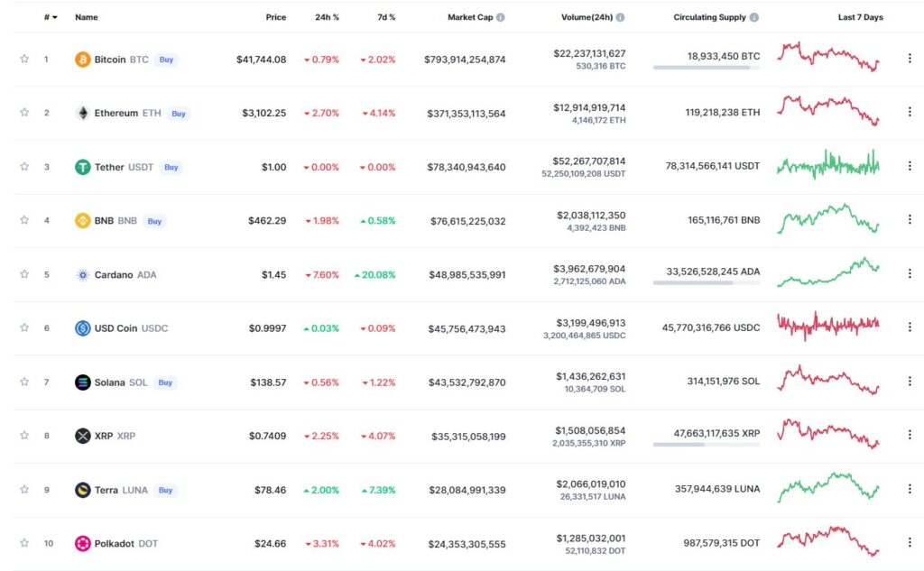Sort the table by Price column
This screenshot has height=571, width=924.
coord(276,18)
